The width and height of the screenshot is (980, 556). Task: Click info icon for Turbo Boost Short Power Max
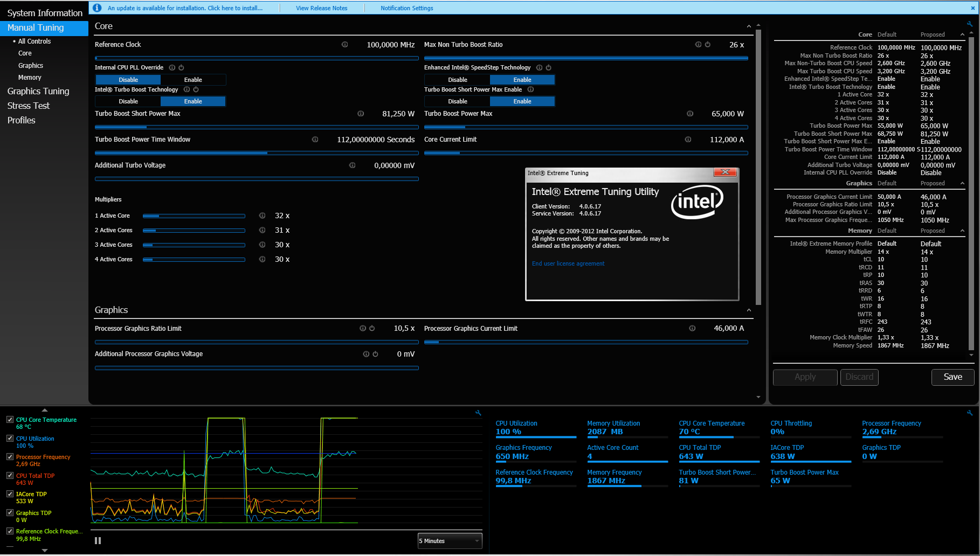coord(361,114)
